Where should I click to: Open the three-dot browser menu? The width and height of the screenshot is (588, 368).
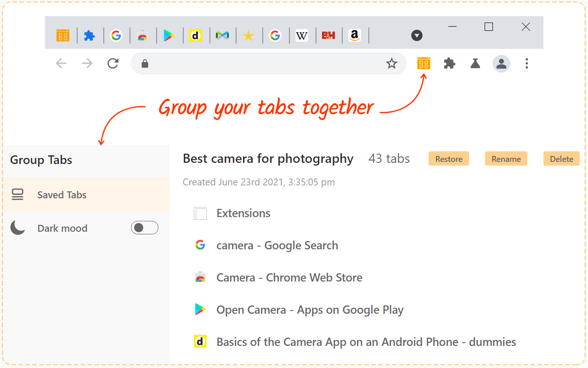[x=526, y=63]
